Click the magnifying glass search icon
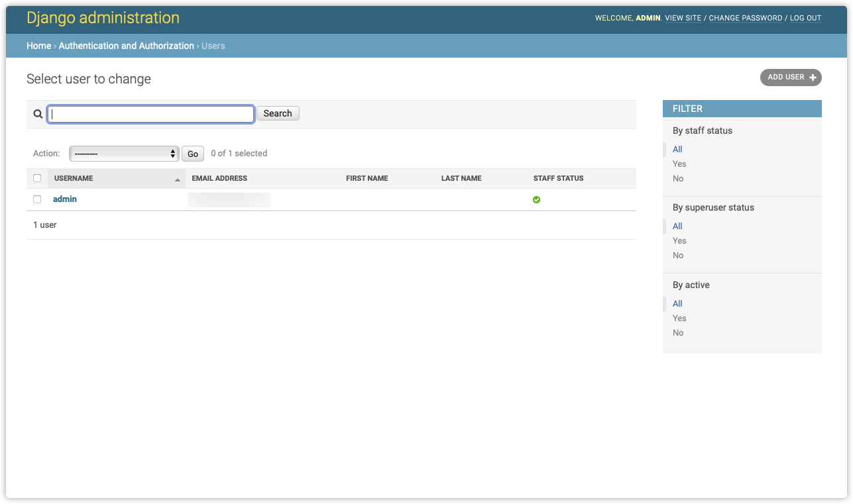 [38, 114]
